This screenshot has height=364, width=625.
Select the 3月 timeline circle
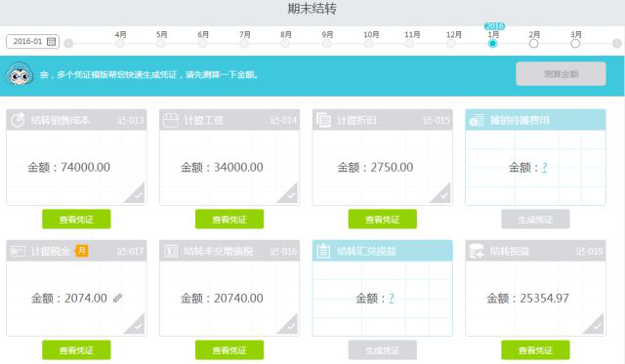click(575, 43)
